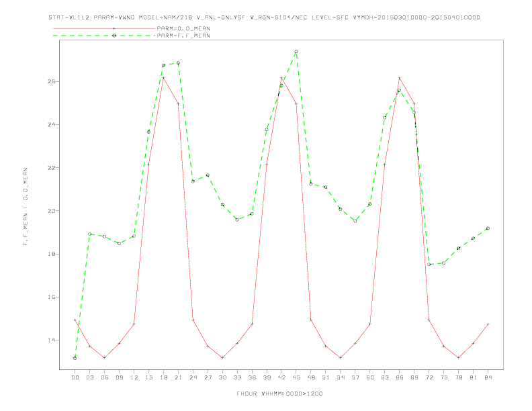
Task: Click y-axis tick label 18
Action: (51, 254)
